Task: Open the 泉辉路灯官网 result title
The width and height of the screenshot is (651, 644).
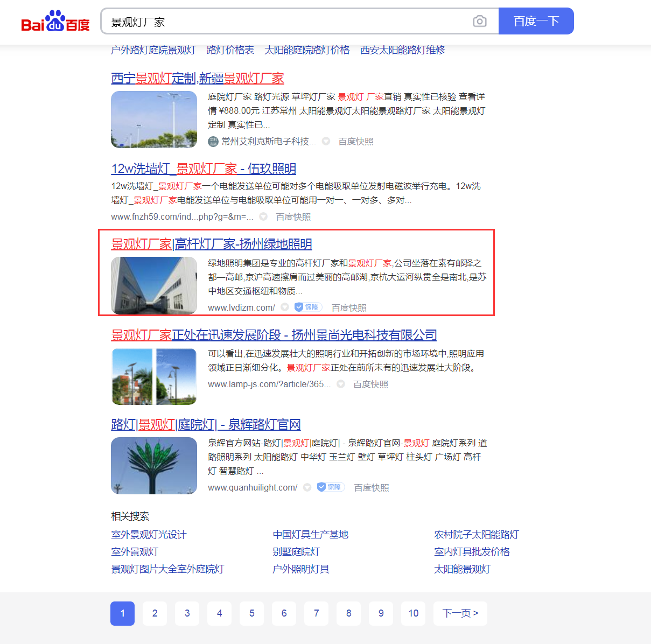Action: (x=206, y=424)
